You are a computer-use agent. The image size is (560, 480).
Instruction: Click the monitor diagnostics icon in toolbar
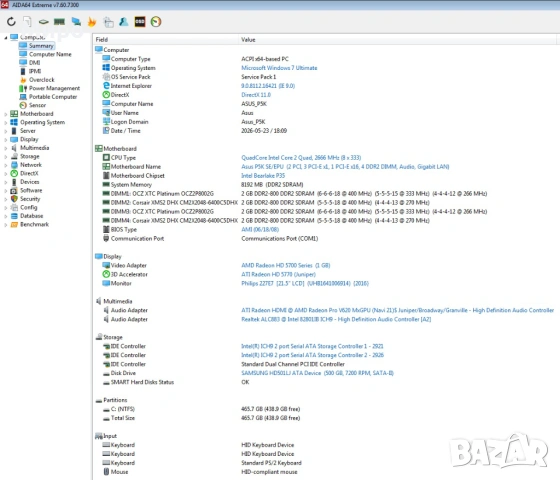click(x=76, y=22)
